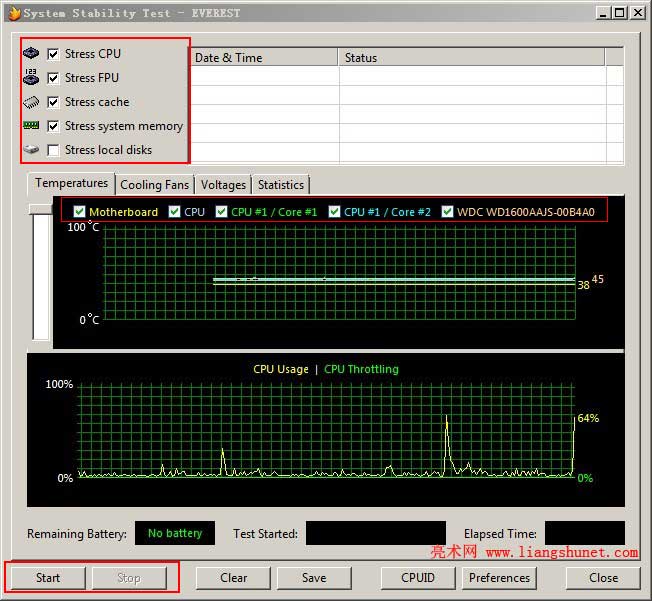Uncheck the Stress FPU checkbox

(53, 78)
